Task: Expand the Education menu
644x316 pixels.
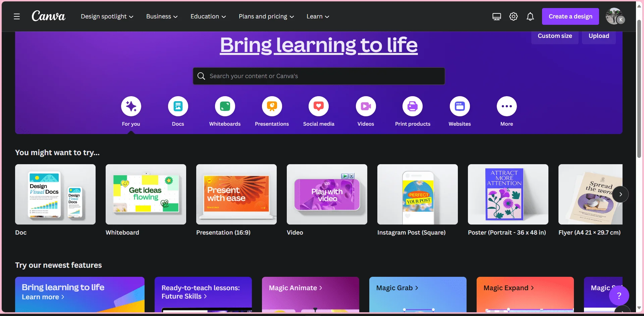Action: click(208, 16)
